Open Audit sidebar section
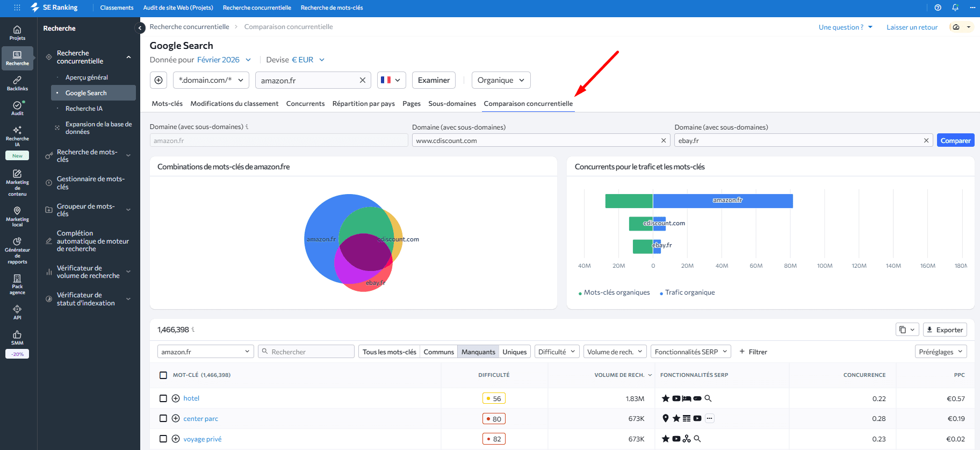This screenshot has width=980, height=450. point(17,108)
